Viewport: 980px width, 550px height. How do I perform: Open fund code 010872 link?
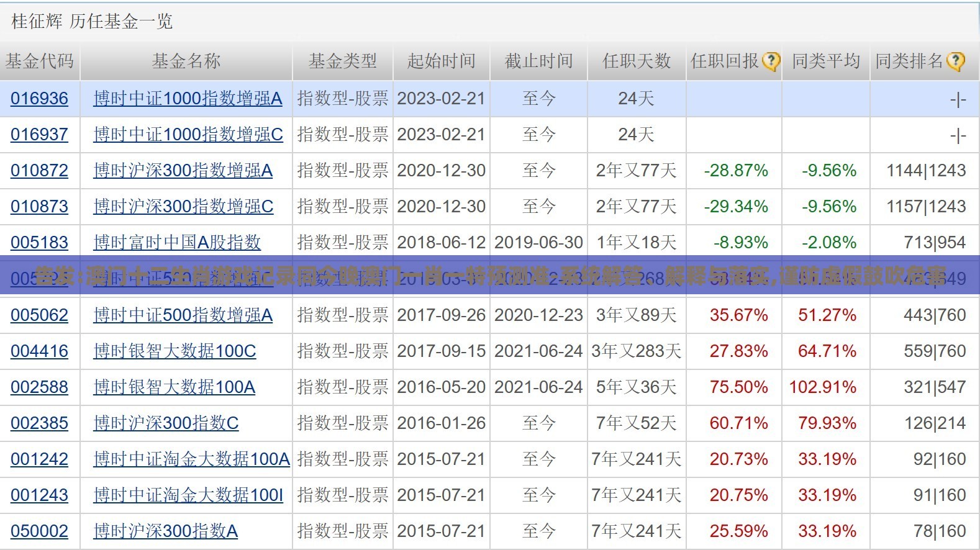39,171
